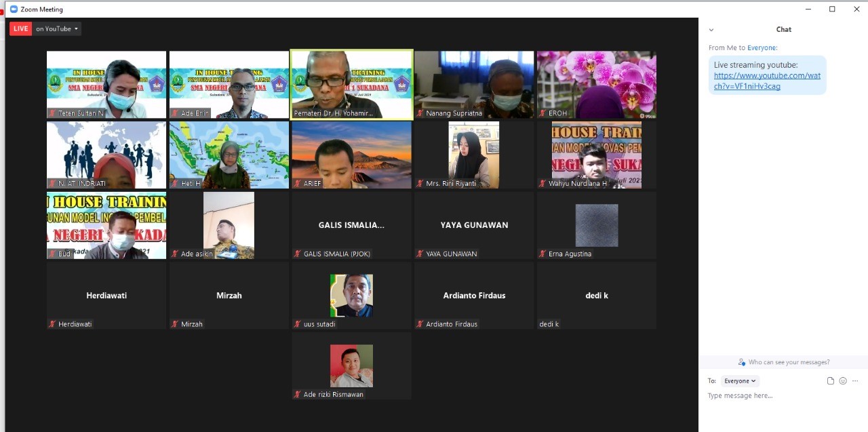The image size is (868, 432).
Task: Click the muted mic icon on Mirzah's tile
Action: click(x=175, y=324)
